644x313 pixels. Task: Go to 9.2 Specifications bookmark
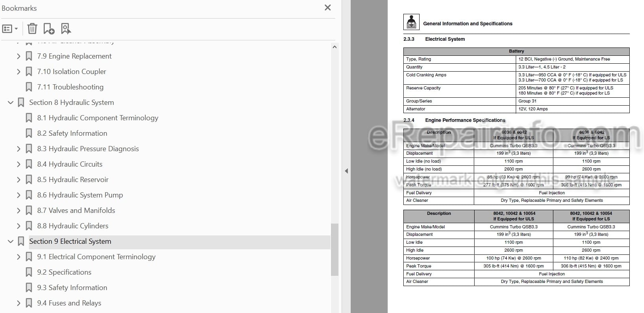pos(64,272)
